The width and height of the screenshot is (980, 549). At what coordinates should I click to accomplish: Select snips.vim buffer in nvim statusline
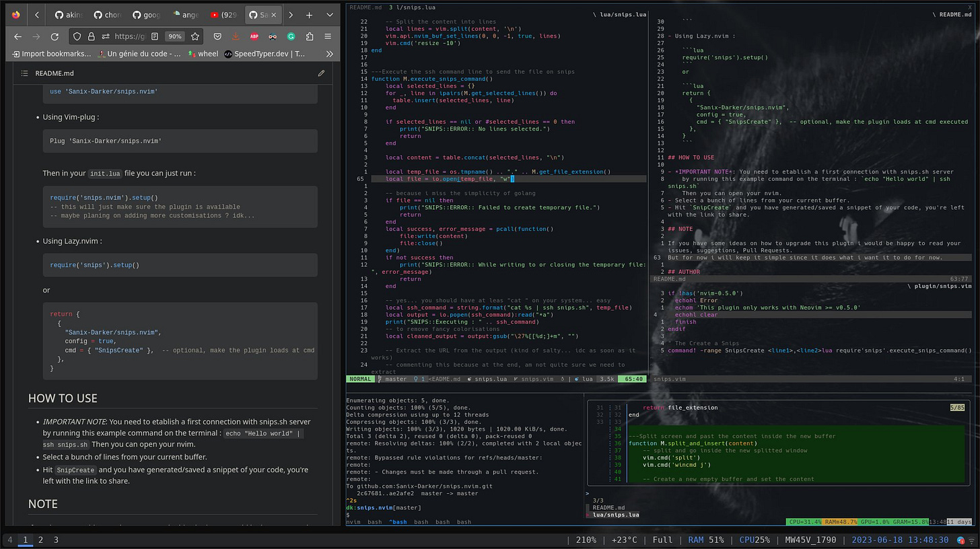(x=533, y=379)
